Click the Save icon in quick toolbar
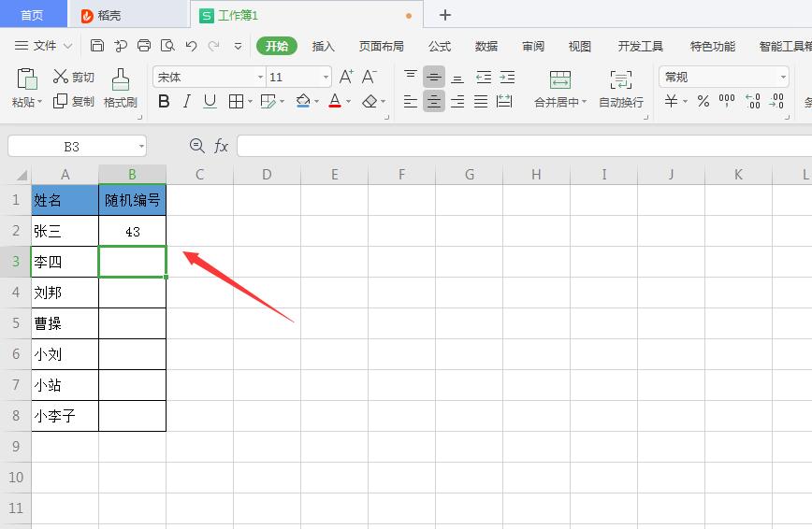 (x=97, y=46)
